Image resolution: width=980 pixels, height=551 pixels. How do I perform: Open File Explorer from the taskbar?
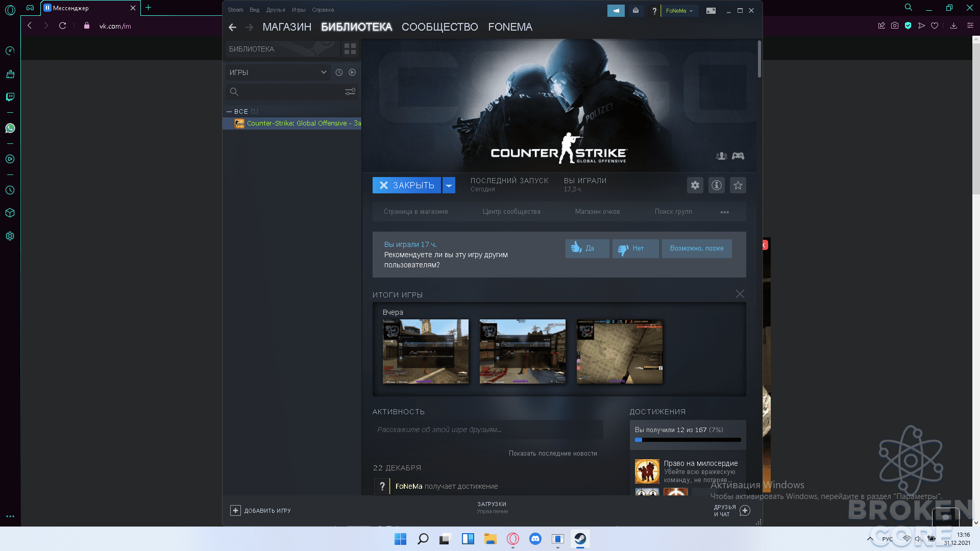pyautogui.click(x=490, y=539)
